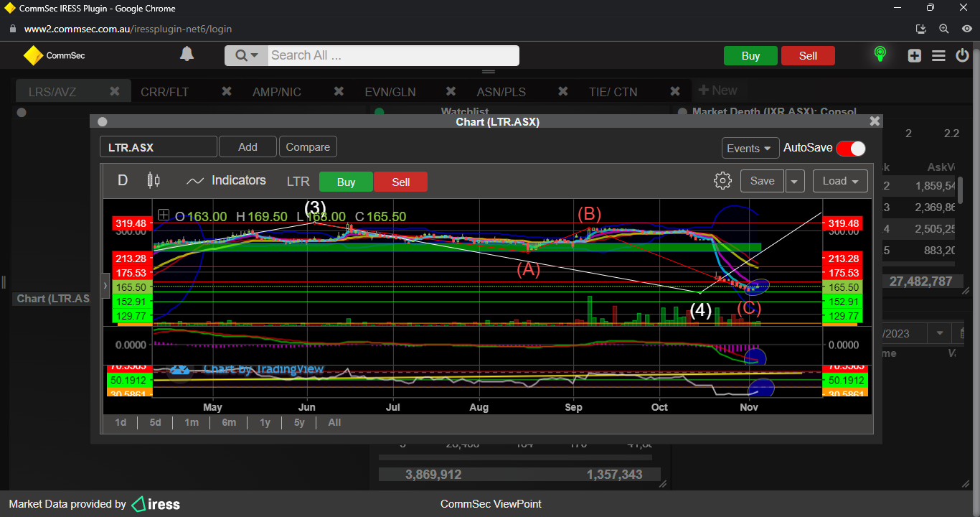Switch to the ASN/PLS tab
This screenshot has height=517, width=980.
tap(501, 92)
